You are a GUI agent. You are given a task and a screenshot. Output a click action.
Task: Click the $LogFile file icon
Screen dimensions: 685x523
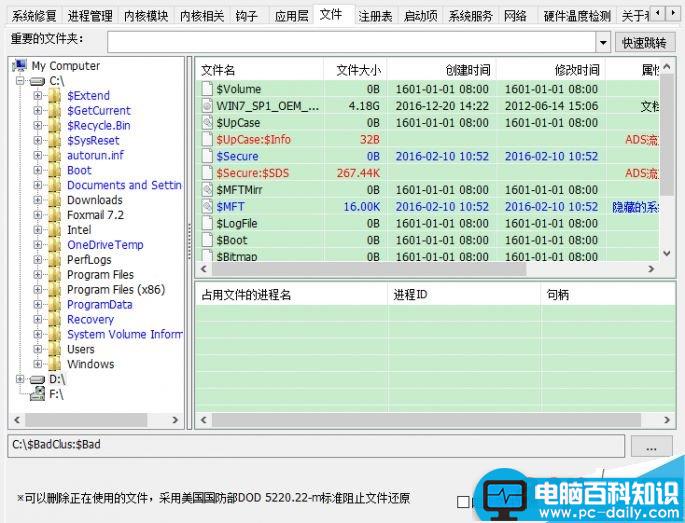click(207, 223)
